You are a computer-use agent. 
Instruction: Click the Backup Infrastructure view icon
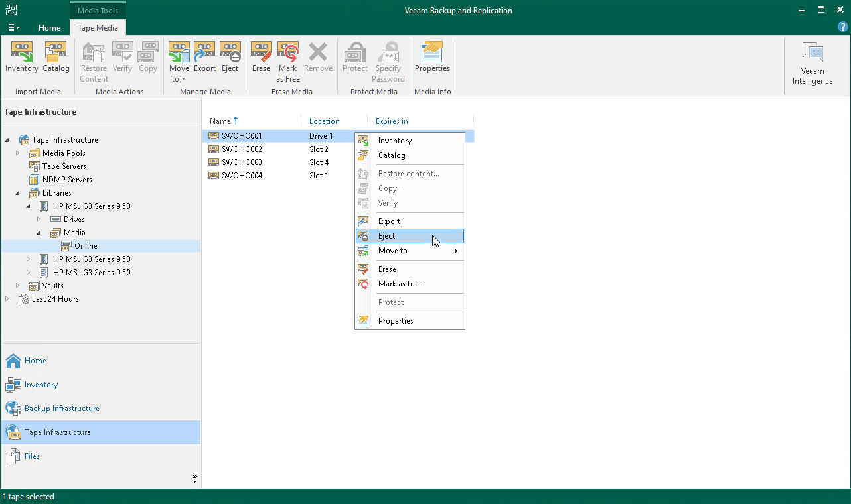coord(13,409)
